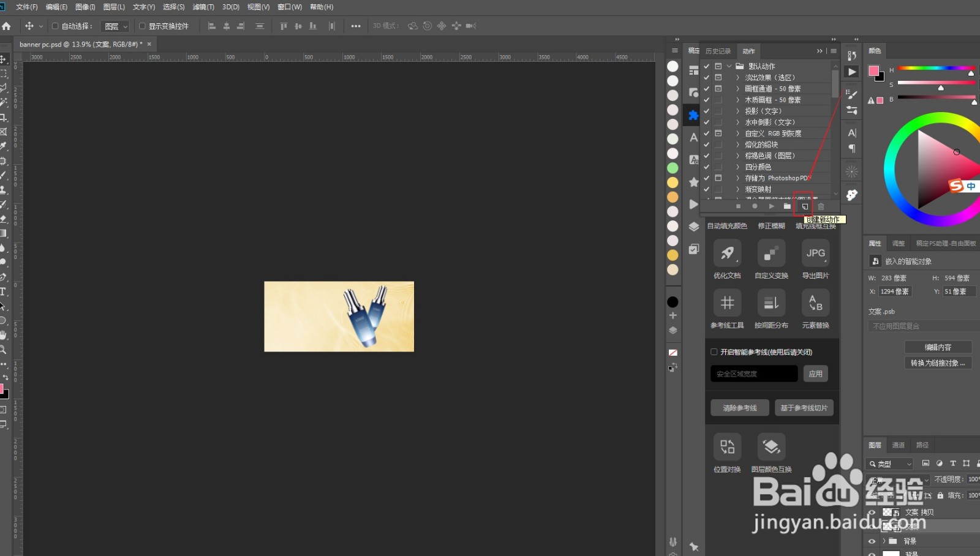Image resolution: width=980 pixels, height=556 pixels.
Task: Switch to the 路径 tab
Action: (922, 445)
